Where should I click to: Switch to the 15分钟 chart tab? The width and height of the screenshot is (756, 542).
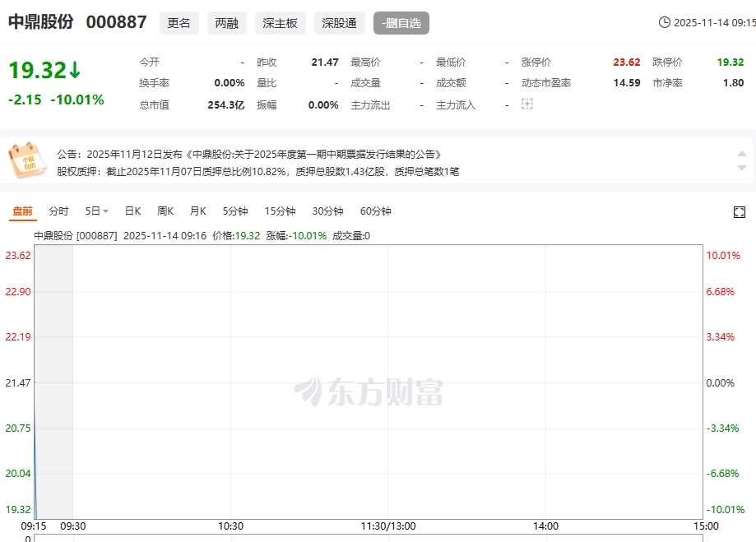coord(280,211)
